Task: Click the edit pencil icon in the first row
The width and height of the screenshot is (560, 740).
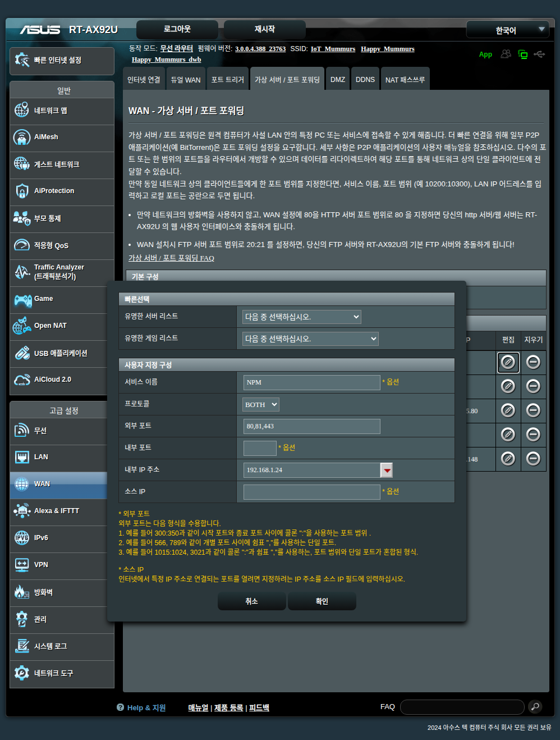Action: pos(508,362)
